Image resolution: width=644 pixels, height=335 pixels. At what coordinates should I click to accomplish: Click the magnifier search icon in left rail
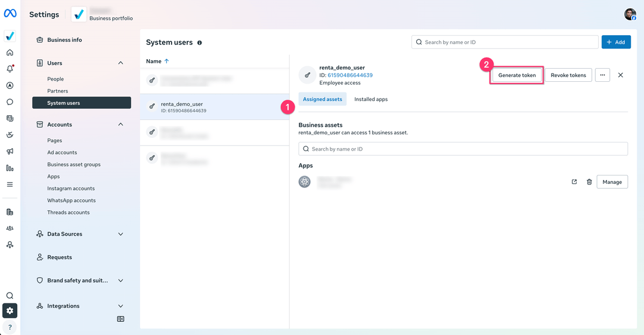10,296
